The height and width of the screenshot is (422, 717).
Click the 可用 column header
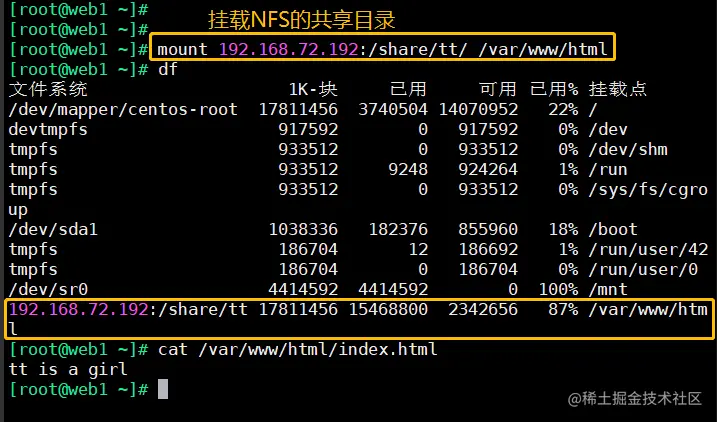click(498, 89)
